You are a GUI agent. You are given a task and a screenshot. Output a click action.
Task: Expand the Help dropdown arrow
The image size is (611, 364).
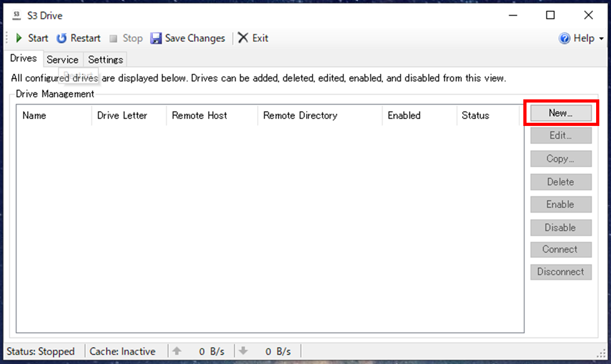pyautogui.click(x=601, y=39)
